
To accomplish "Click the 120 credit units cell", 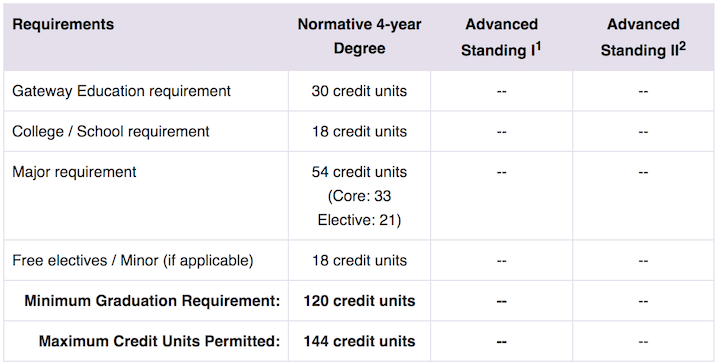I will click(x=360, y=301).
